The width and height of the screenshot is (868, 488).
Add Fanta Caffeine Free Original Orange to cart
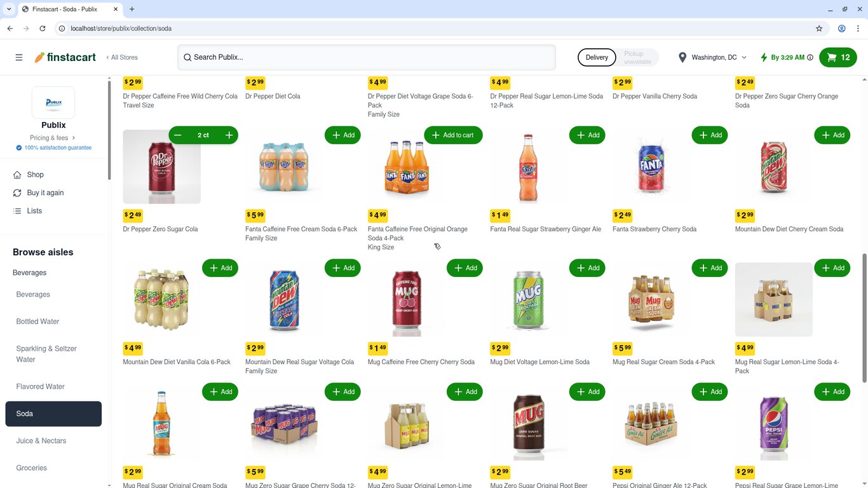click(453, 135)
